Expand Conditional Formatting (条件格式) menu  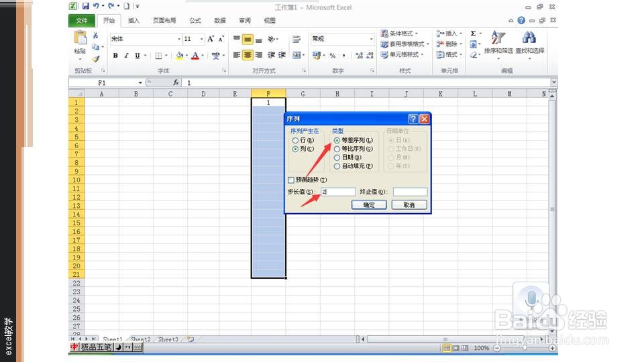click(398, 34)
